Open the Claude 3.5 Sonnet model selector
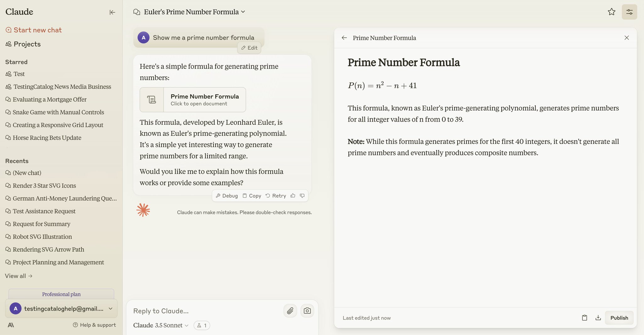 (x=161, y=325)
